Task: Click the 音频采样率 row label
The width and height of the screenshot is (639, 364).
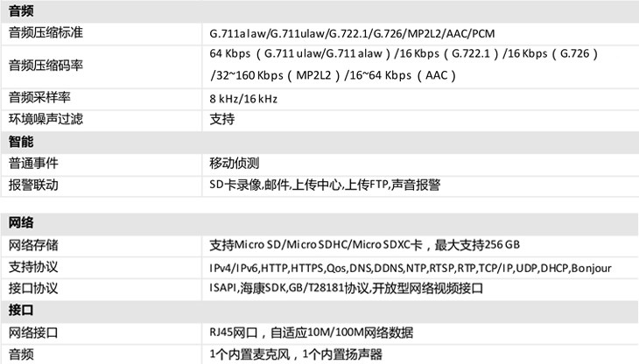Action: pyautogui.click(x=39, y=97)
